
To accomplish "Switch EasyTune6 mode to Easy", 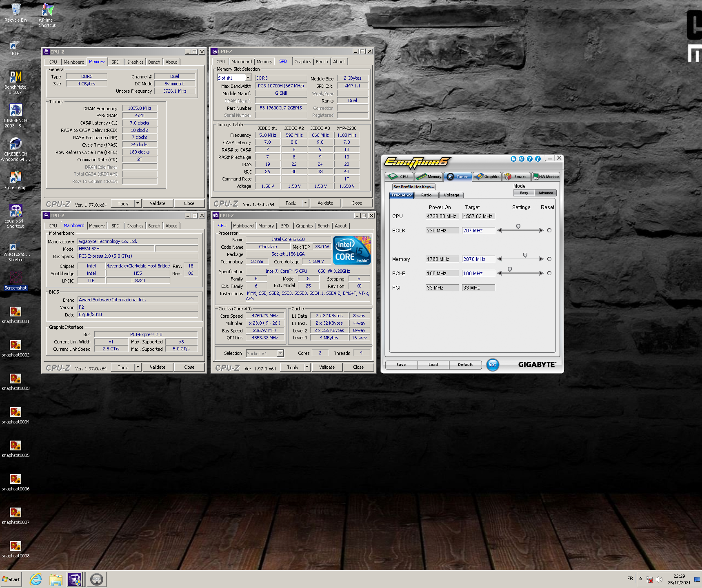I will 524,193.
